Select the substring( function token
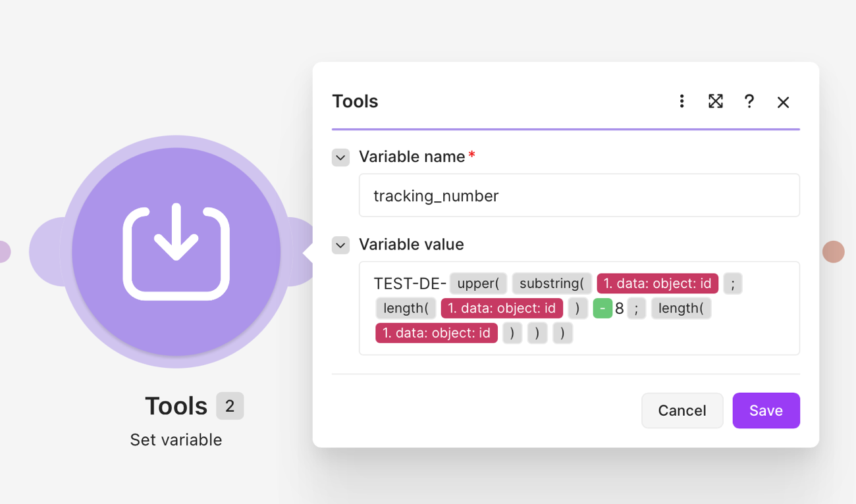Viewport: 856px width, 504px height. click(x=552, y=284)
